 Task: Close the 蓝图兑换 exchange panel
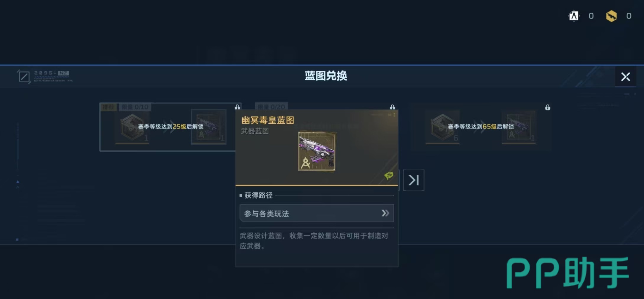pos(625,77)
